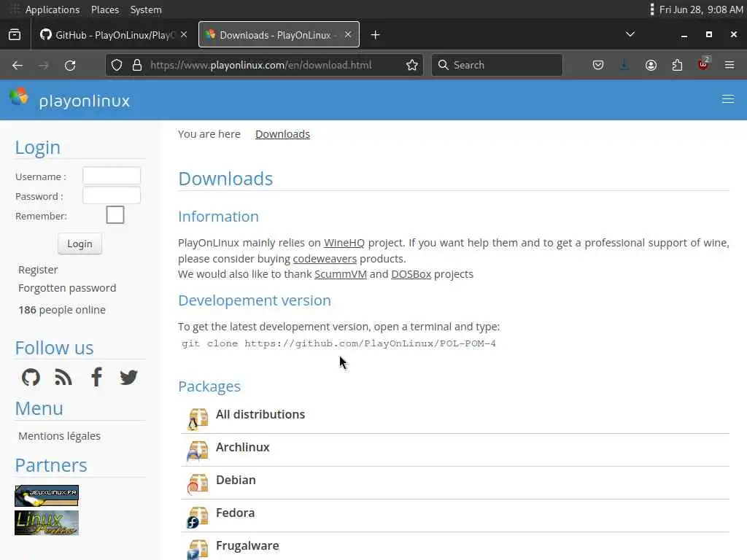This screenshot has width=747, height=560.
Task: Open the GitHub icon under Follow us
Action: coord(31,377)
